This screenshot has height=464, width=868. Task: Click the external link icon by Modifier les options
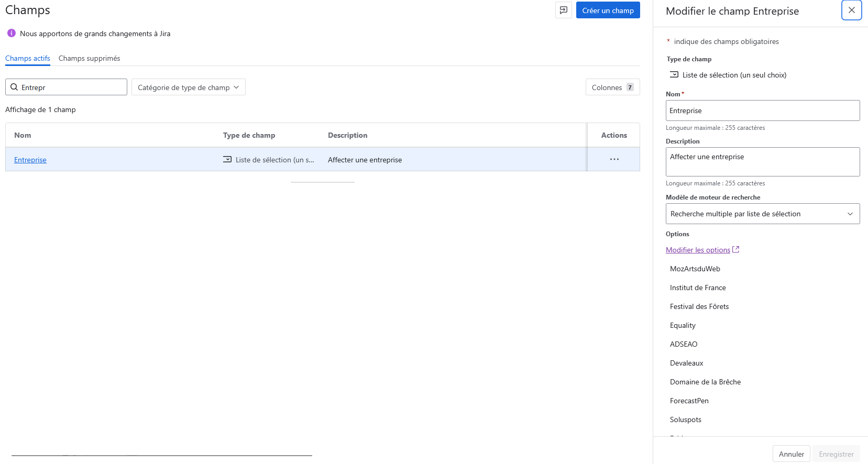[x=735, y=250]
